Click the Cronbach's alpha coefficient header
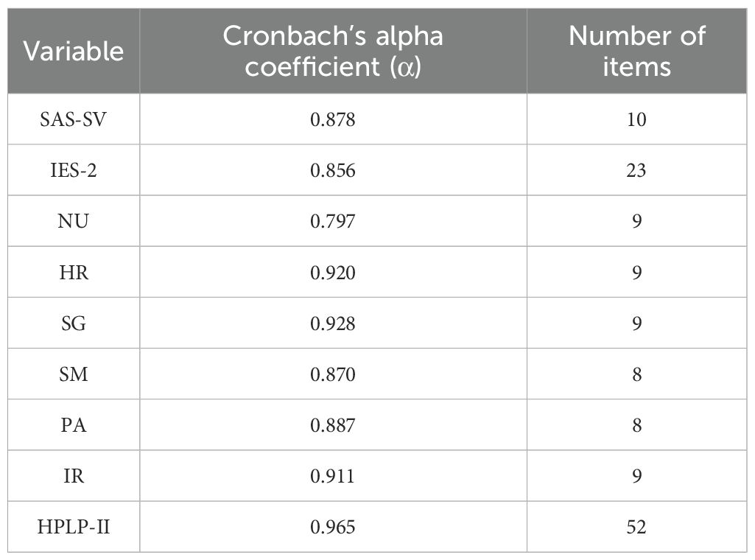The width and height of the screenshot is (755, 560). pos(333,51)
